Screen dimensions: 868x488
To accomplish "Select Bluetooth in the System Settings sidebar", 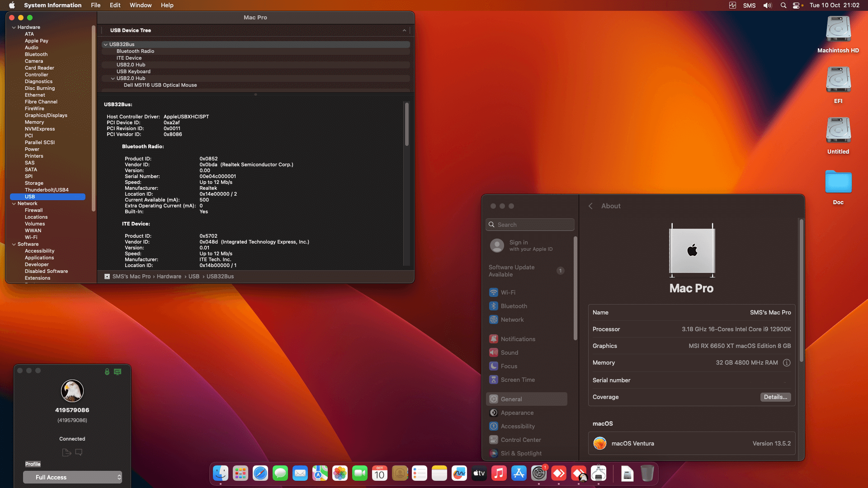I will [x=514, y=306].
